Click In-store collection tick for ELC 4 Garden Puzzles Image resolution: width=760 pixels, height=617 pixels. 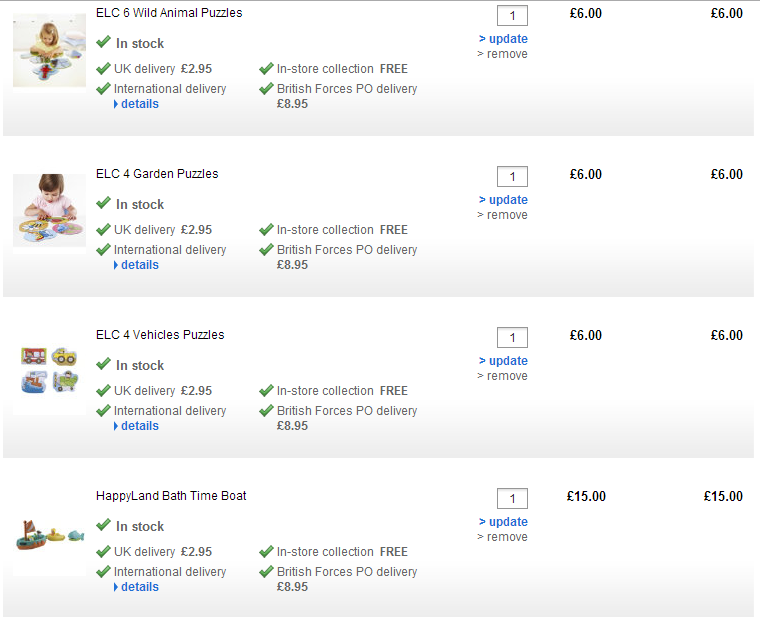click(x=266, y=229)
